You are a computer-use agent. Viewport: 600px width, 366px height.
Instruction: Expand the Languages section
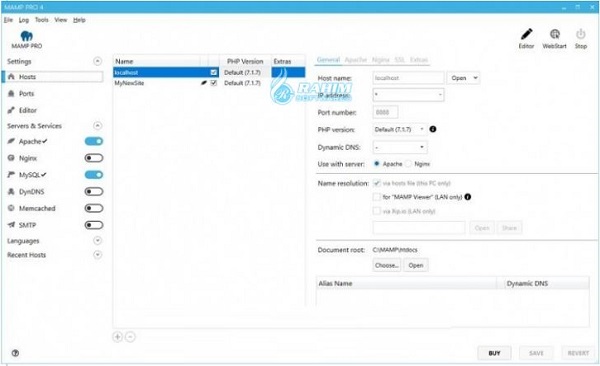(x=98, y=240)
